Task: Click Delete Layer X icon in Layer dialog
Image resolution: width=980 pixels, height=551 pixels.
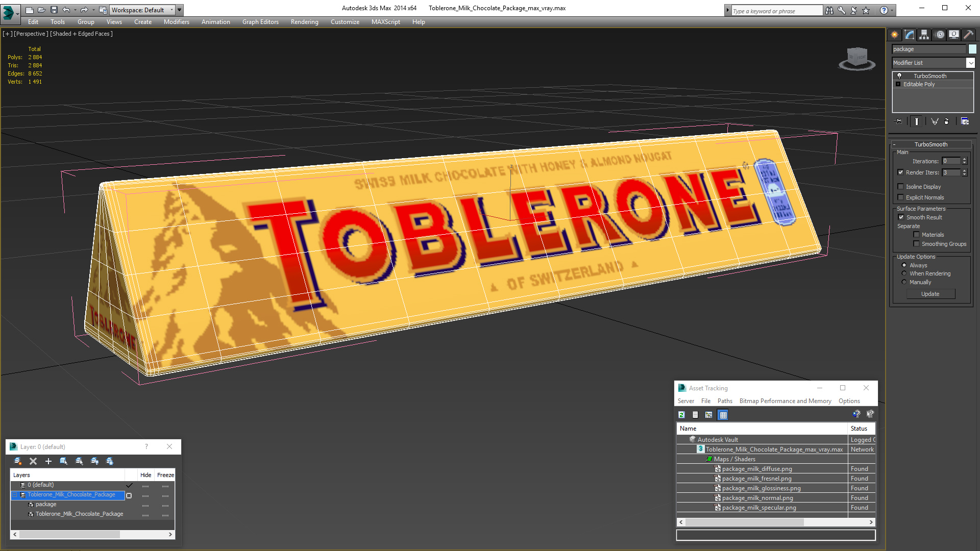Action: pyautogui.click(x=33, y=461)
